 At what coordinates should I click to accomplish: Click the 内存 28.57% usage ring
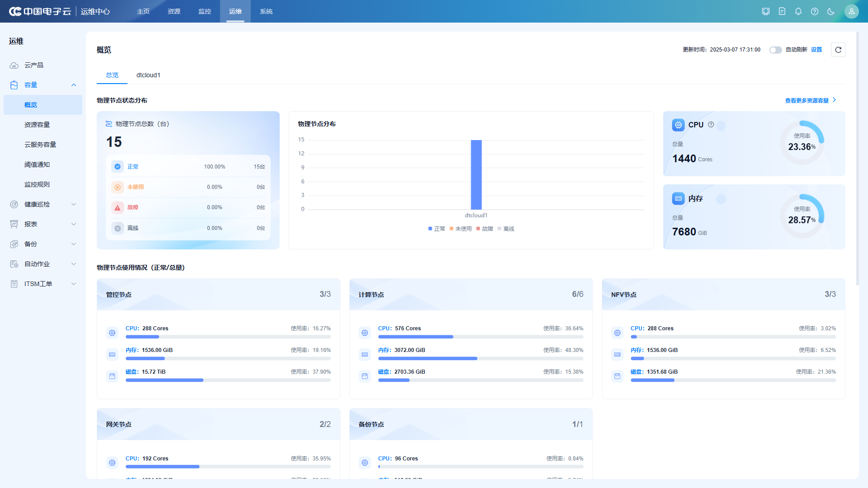[x=802, y=216]
